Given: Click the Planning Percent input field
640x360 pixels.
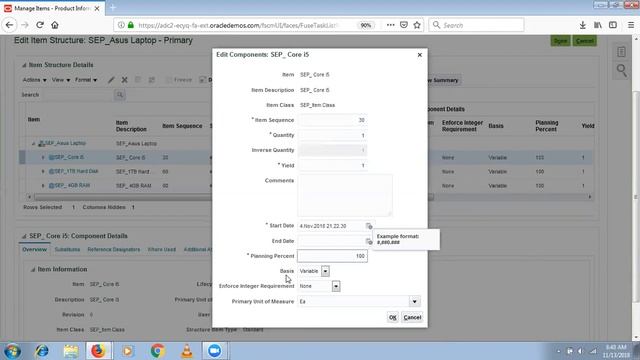Looking at the screenshot, I should coord(332,256).
